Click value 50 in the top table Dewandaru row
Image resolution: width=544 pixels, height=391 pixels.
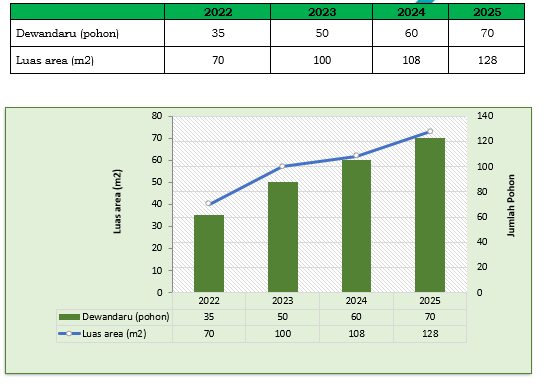pyautogui.click(x=322, y=33)
